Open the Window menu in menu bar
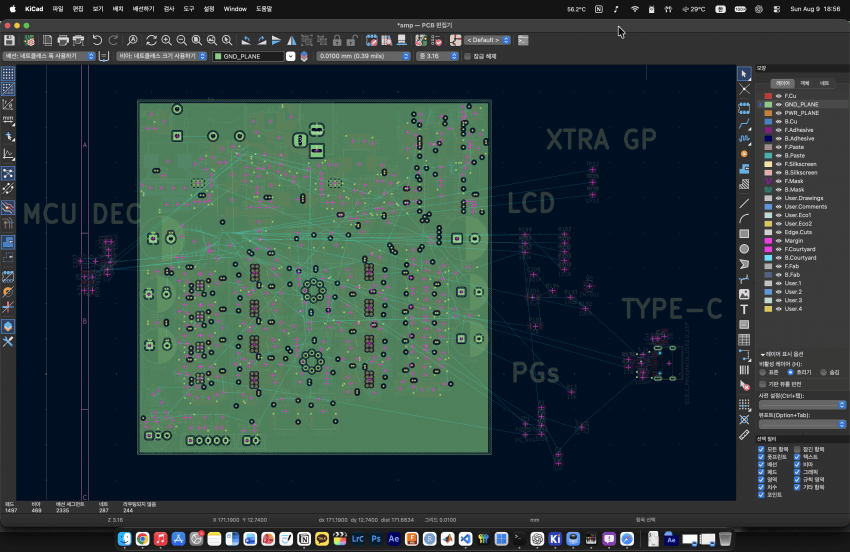 click(235, 9)
